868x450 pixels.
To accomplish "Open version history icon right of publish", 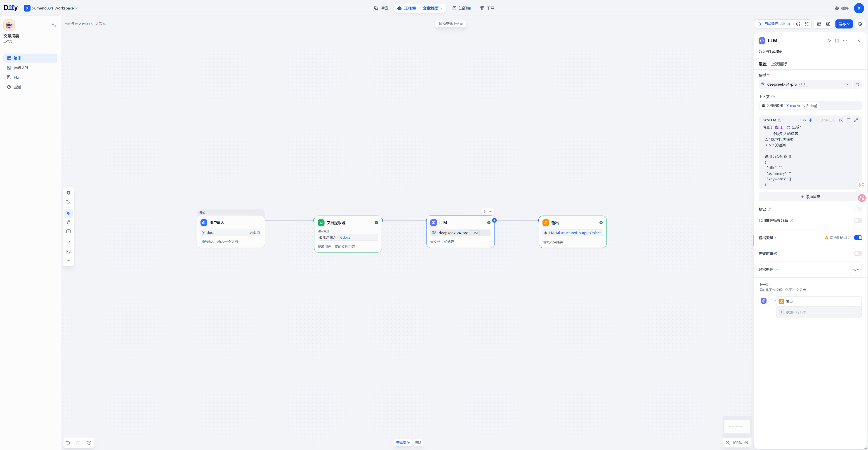I will pyautogui.click(x=860, y=24).
